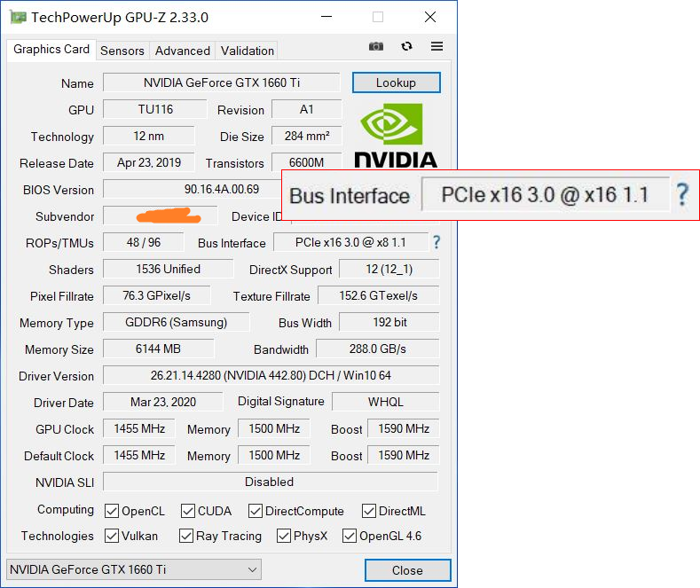Click the NVIDIA SLI field showing Disabled
Screen dimensions: 700x588
tap(270, 482)
